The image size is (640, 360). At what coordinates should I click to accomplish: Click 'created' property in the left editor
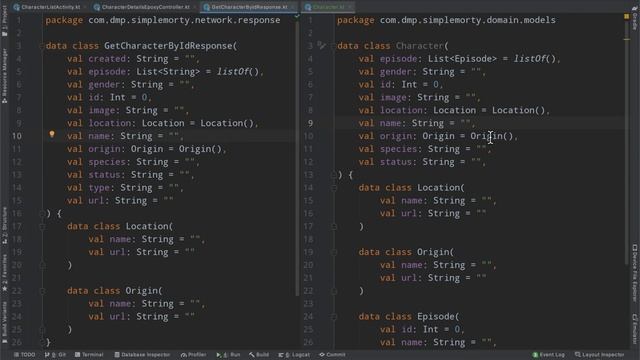[107, 59]
